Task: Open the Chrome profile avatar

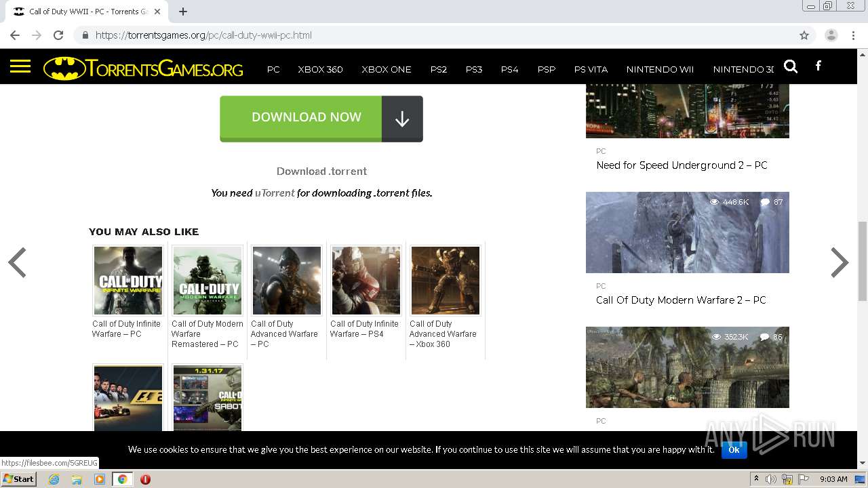Action: tap(831, 35)
